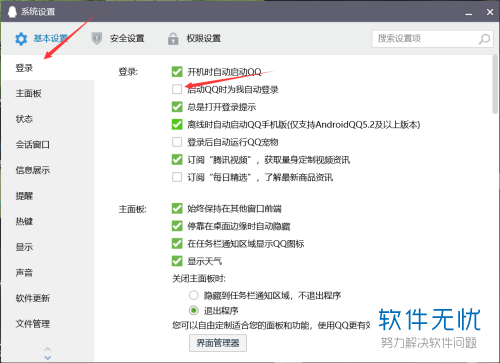Enable 启动QQ时为我自动登录
The height and width of the screenshot is (363, 500).
(177, 89)
